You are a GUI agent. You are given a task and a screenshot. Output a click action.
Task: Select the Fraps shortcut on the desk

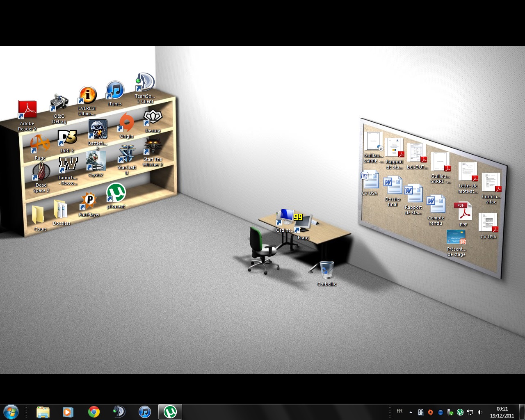303,224
